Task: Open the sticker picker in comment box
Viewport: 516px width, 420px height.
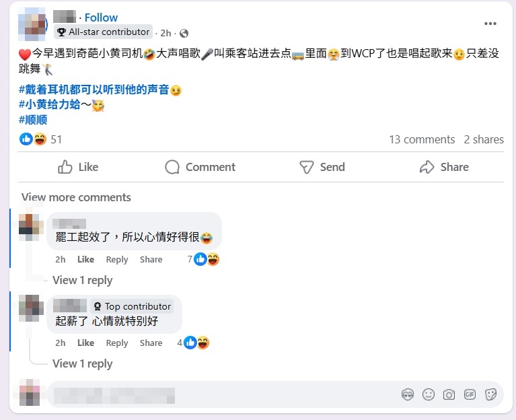Action: coord(490,394)
